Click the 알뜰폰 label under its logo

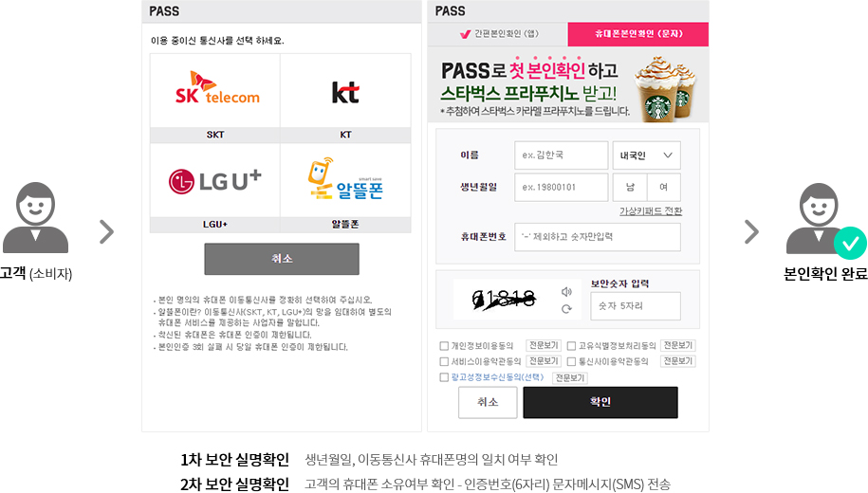click(x=345, y=224)
